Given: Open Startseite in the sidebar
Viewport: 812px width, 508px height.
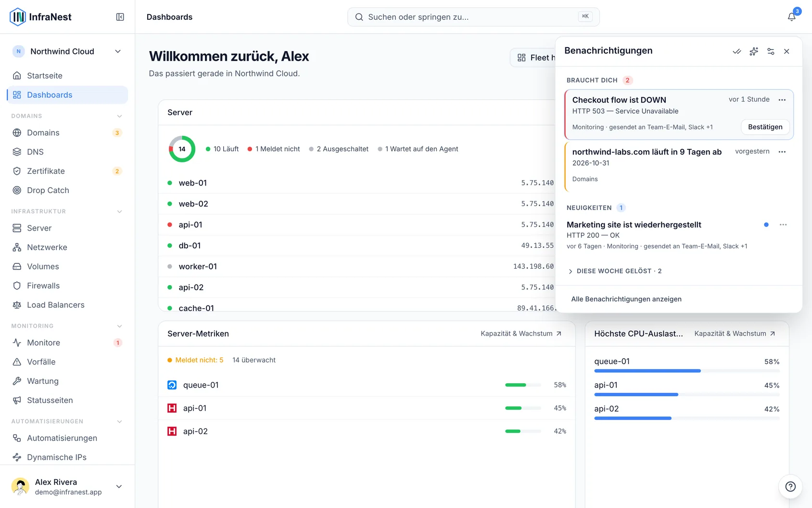Looking at the screenshot, I should point(67,76).
